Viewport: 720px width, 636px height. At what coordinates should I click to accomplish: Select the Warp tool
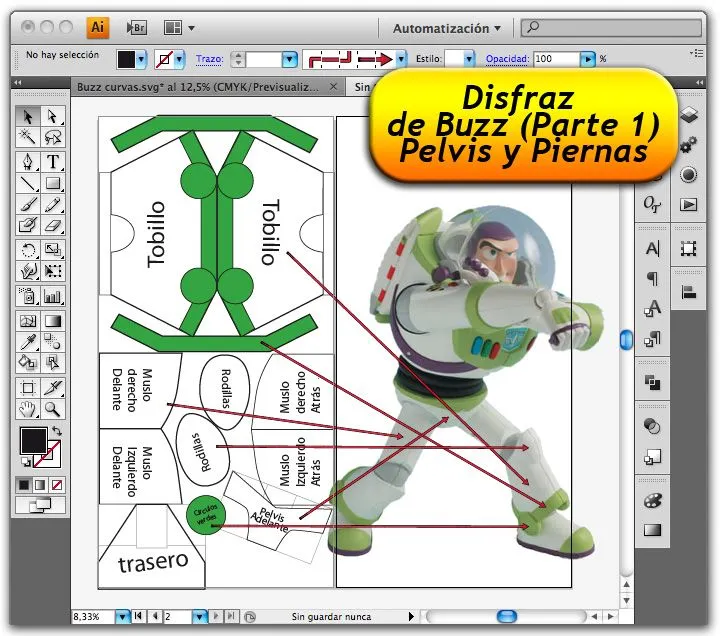(28, 271)
